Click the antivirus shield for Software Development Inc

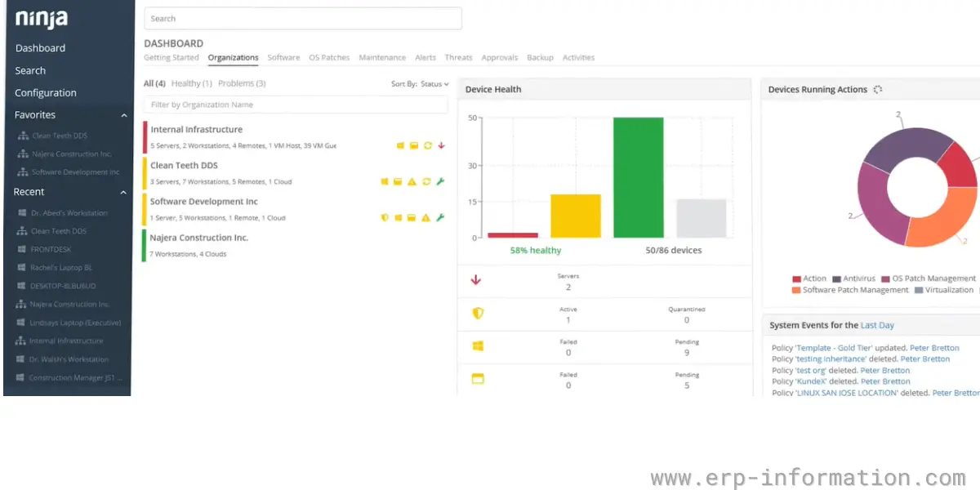385,217
